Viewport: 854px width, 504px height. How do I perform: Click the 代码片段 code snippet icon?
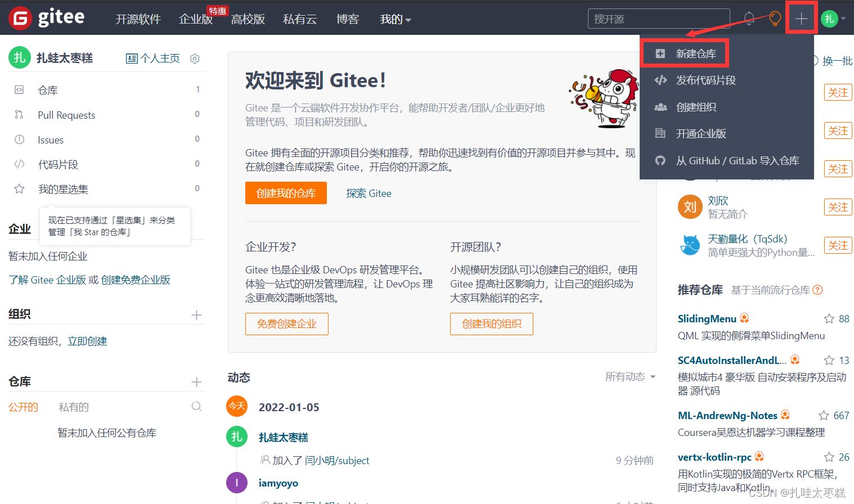(20, 164)
